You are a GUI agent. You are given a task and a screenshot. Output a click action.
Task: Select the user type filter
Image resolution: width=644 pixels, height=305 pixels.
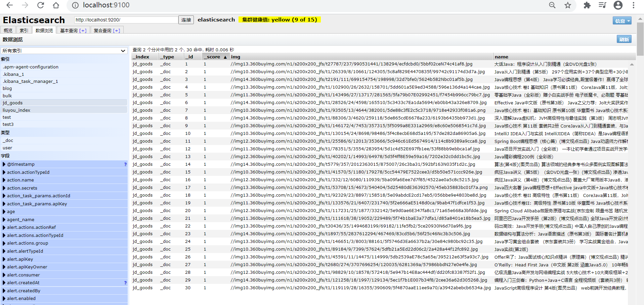[64, 148]
